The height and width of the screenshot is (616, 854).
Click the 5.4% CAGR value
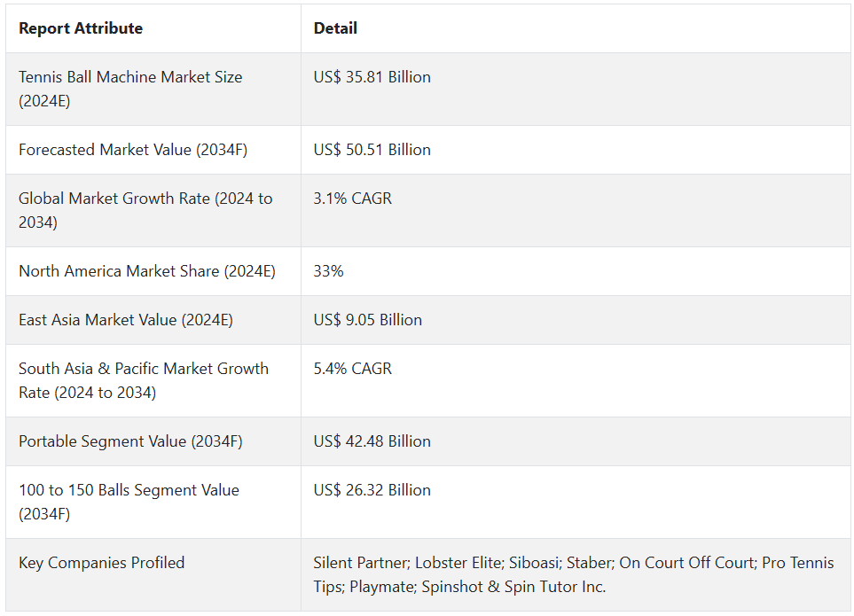click(x=352, y=369)
